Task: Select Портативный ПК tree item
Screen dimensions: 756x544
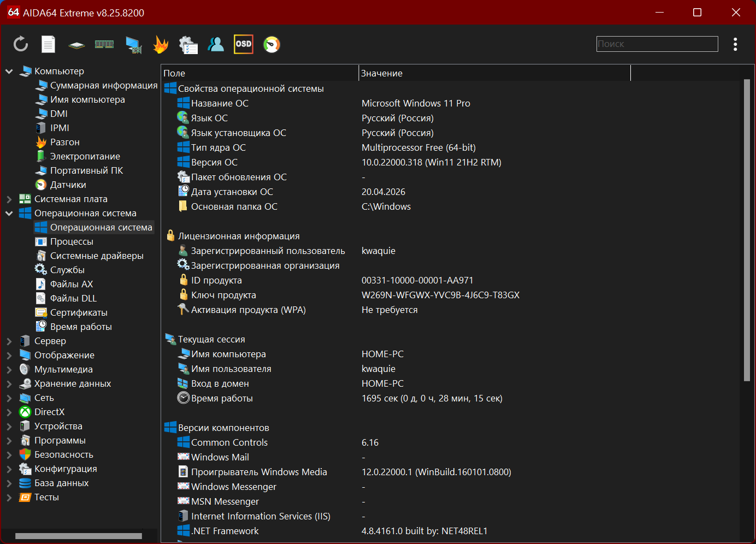Action: [x=79, y=170]
